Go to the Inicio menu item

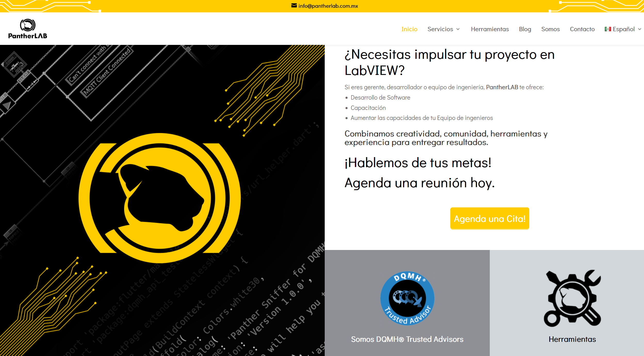click(409, 29)
